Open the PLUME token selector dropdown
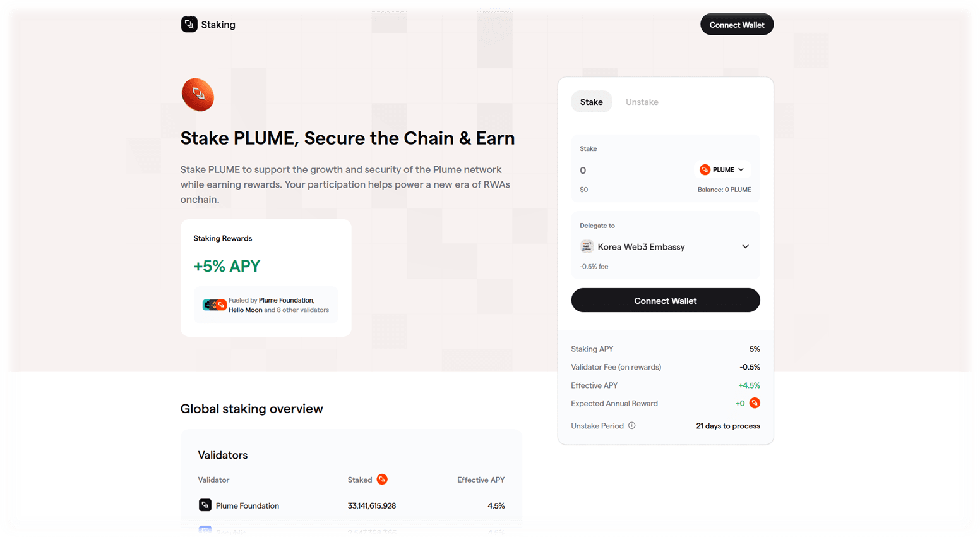 click(x=722, y=169)
